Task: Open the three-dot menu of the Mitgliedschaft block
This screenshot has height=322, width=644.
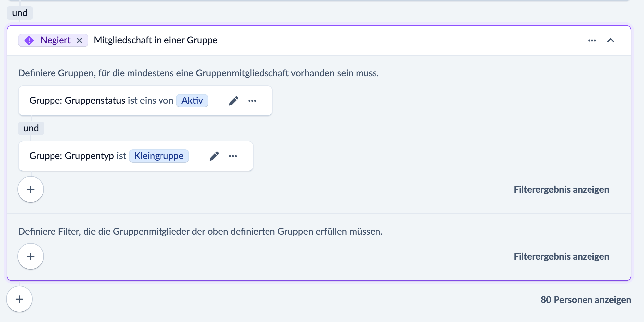Action: pos(592,40)
